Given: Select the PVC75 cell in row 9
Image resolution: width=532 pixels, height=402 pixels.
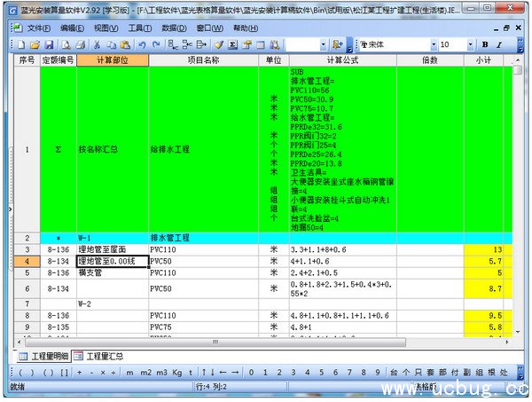Looking at the screenshot, I should pos(204,327).
